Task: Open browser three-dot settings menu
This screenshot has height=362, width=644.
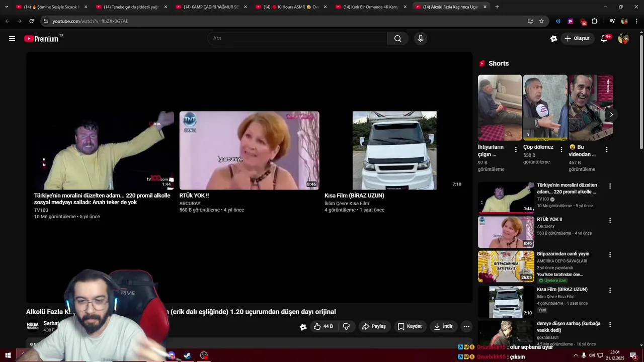Action: pos(636,21)
